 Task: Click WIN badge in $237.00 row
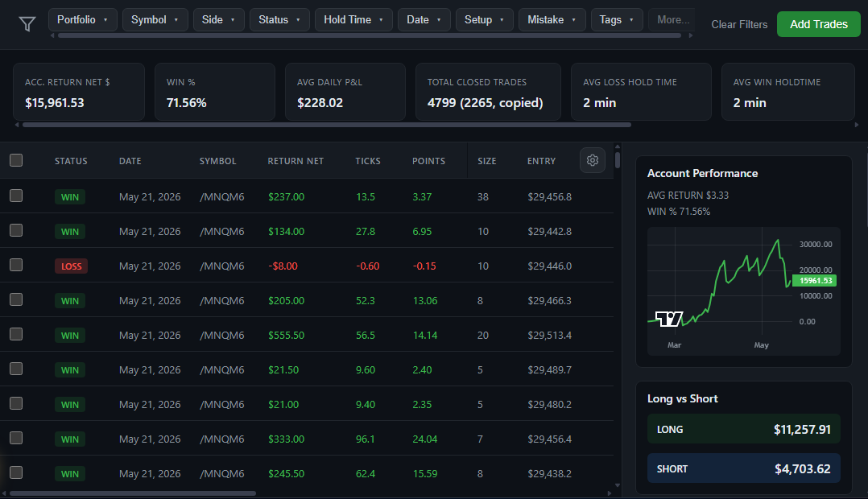70,197
